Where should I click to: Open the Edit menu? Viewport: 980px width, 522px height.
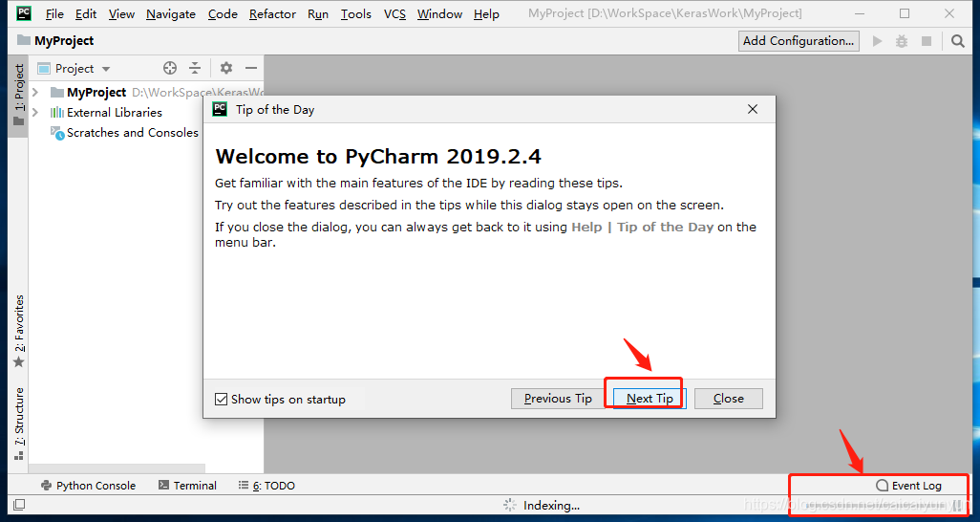86,13
